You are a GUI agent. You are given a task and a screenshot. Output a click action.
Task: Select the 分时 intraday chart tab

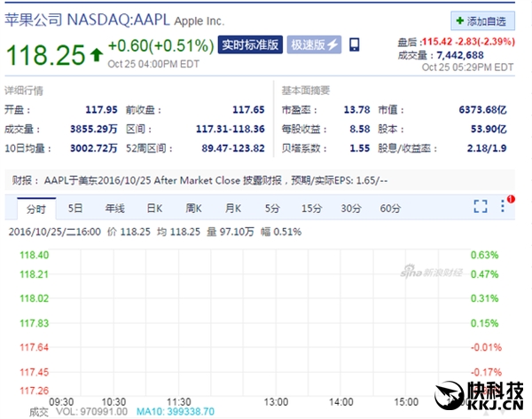[35, 208]
